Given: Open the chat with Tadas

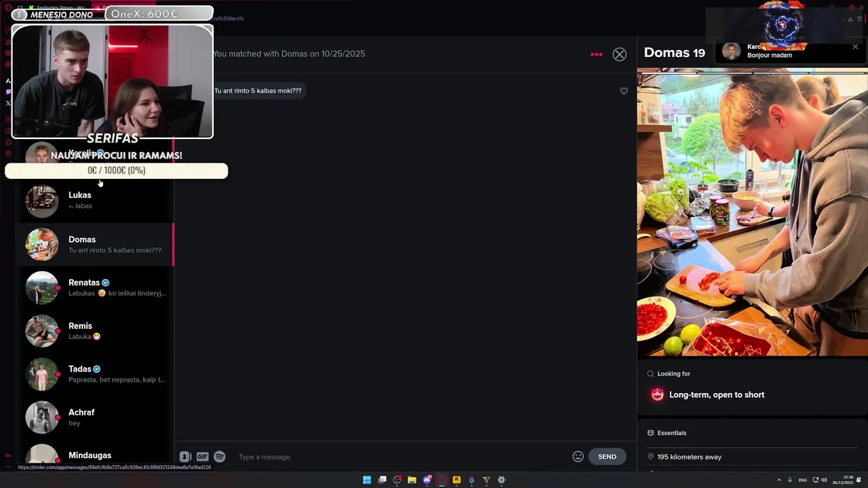Looking at the screenshot, I should click(95, 374).
